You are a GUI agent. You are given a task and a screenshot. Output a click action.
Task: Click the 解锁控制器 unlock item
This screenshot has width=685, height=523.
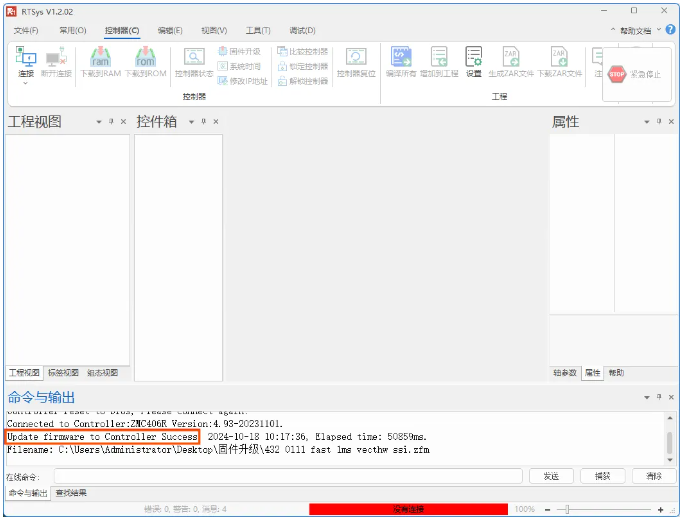tap(303, 81)
